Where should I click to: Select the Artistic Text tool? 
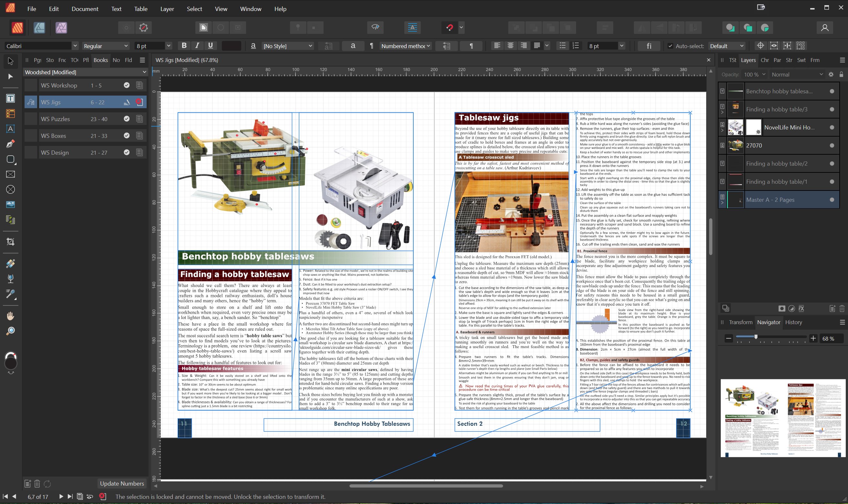point(11,129)
